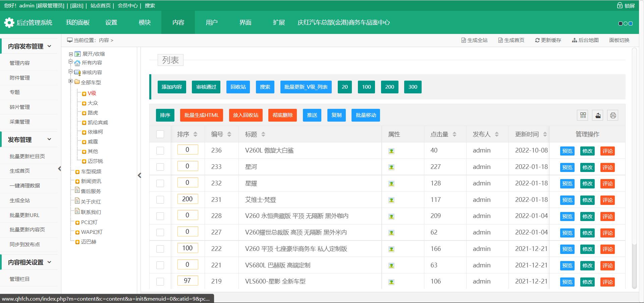Check the box for row 星河
The height and width of the screenshot is (303, 644).
(x=160, y=167)
